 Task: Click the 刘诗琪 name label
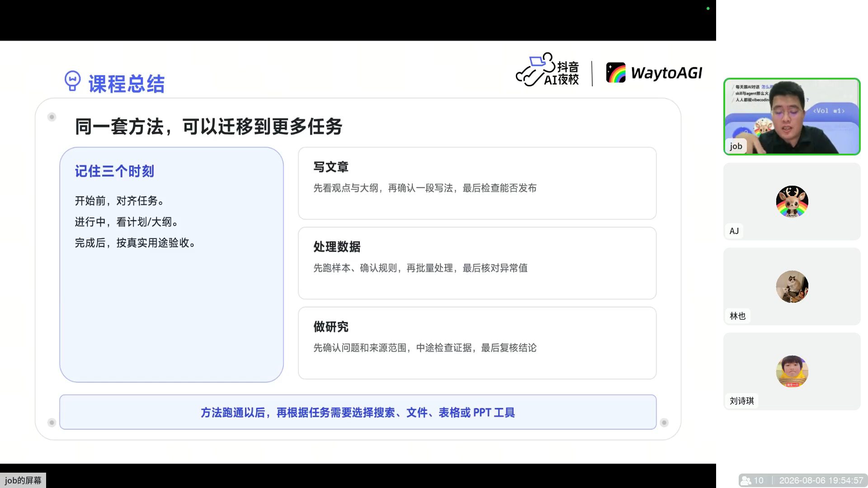coord(742,401)
